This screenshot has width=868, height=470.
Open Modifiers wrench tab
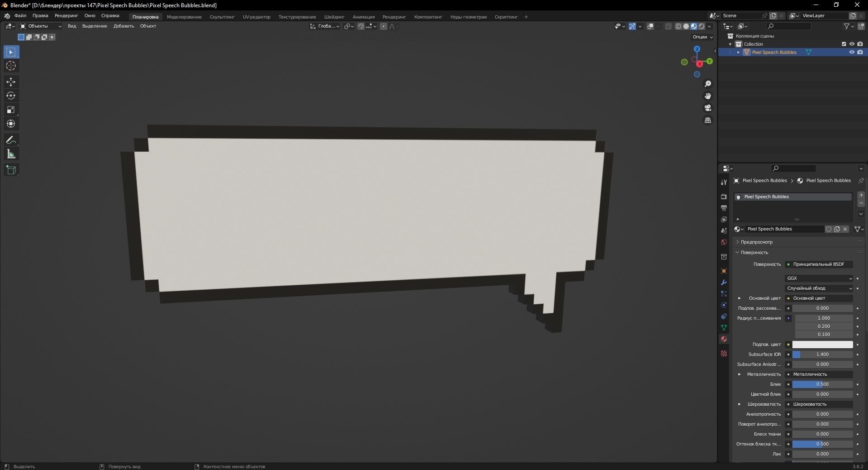click(x=724, y=283)
